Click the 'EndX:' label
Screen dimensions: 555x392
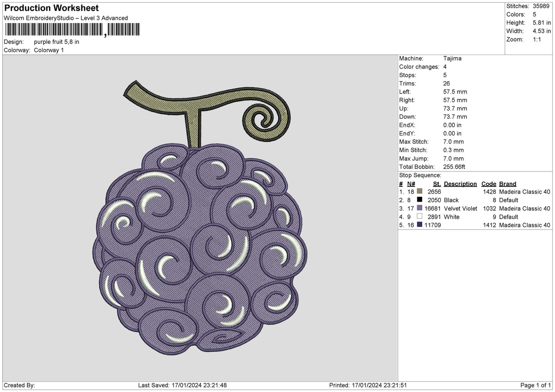point(407,125)
